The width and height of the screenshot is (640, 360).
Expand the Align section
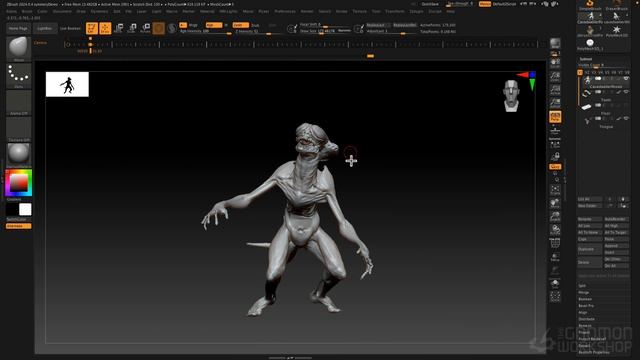point(583,312)
